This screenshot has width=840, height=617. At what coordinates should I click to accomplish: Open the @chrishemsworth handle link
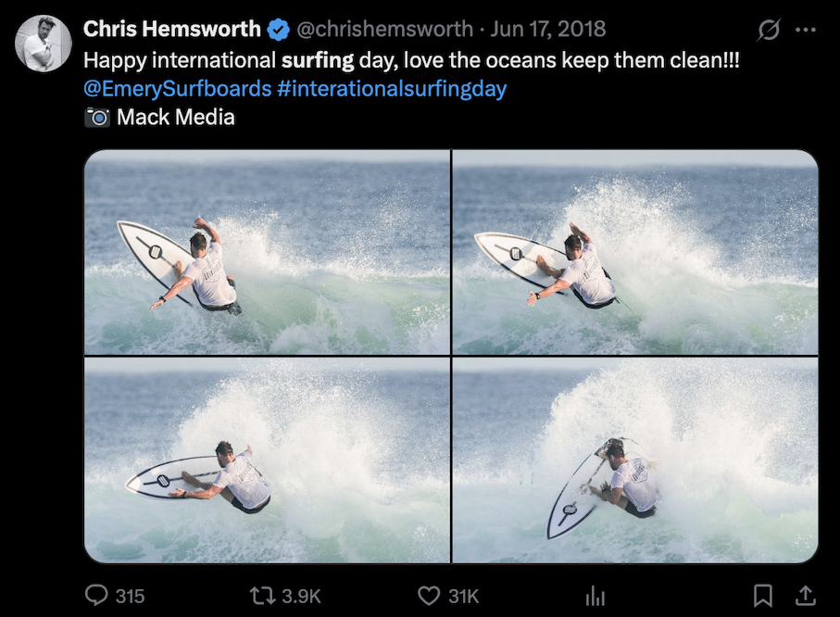[x=383, y=30]
